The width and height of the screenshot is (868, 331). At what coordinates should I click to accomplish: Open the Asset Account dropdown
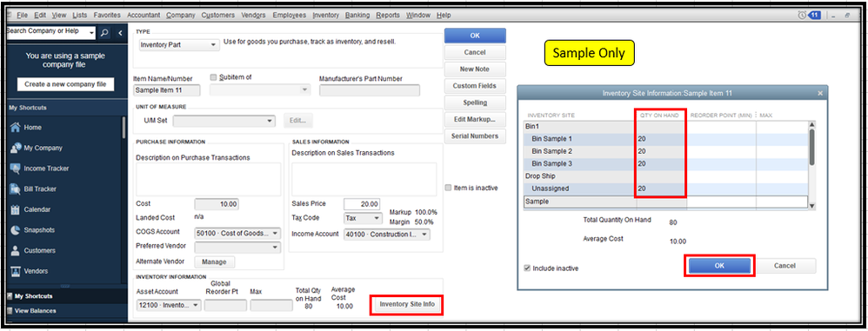[x=169, y=305]
